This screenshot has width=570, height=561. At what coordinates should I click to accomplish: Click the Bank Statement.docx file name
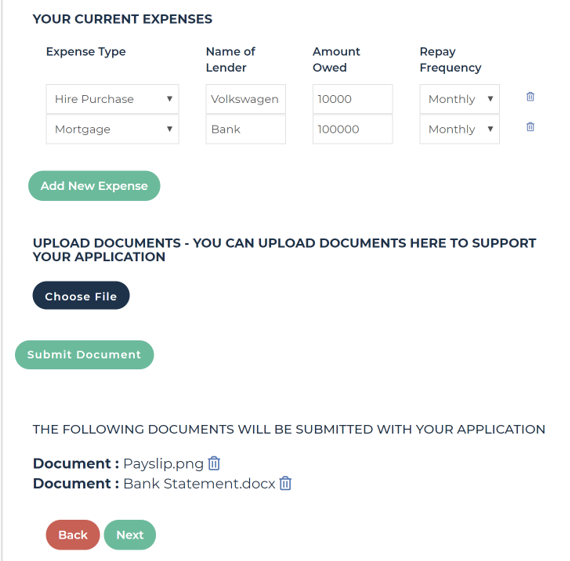point(199,484)
